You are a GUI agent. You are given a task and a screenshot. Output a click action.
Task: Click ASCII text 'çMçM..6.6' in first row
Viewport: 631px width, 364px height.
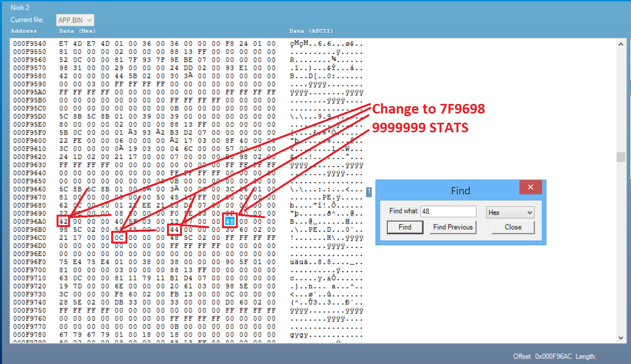311,43
